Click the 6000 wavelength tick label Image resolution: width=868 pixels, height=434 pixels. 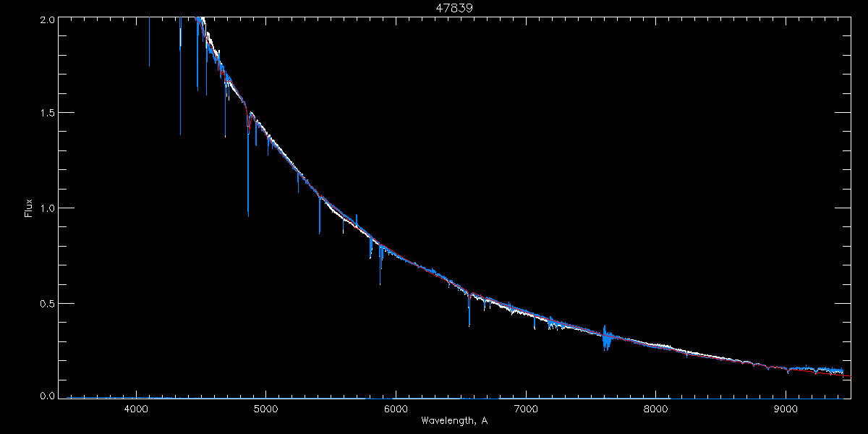[396, 409]
